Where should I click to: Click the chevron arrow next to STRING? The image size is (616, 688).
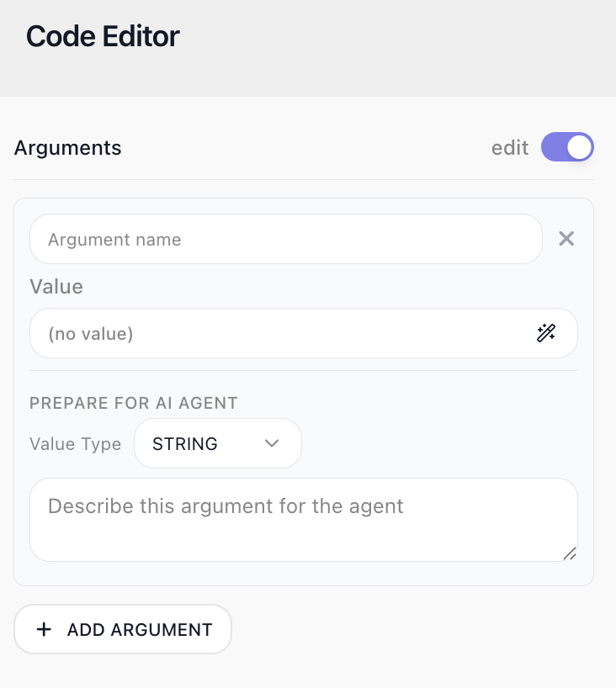[x=272, y=443]
